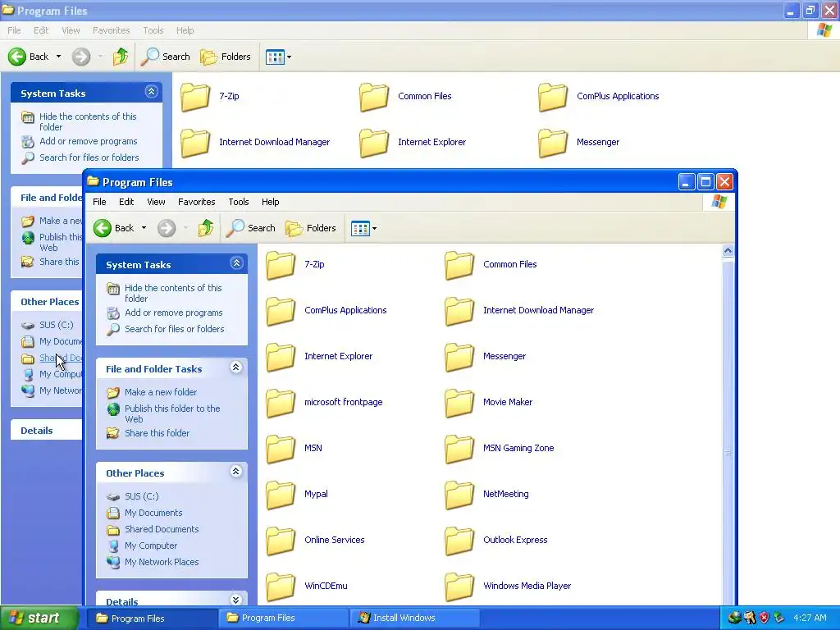This screenshot has width=840, height=630.
Task: Click Search for files or folders, front window
Action: point(175,329)
